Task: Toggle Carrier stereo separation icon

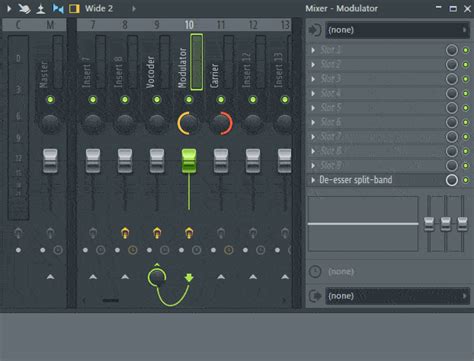Action: tap(221, 233)
